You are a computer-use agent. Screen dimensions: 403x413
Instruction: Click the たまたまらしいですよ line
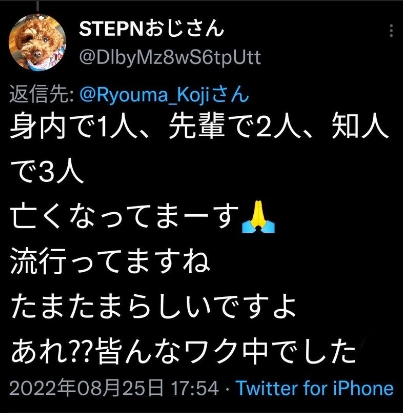coord(153,307)
